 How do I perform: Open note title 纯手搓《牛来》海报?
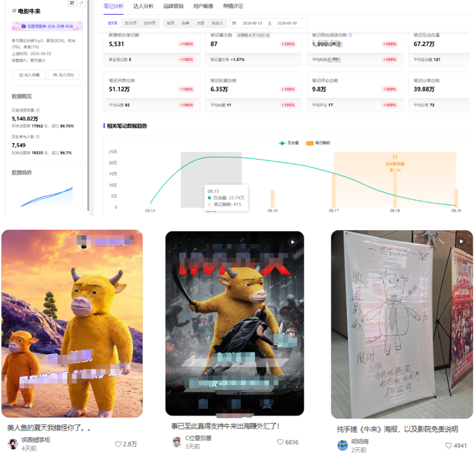(397, 429)
